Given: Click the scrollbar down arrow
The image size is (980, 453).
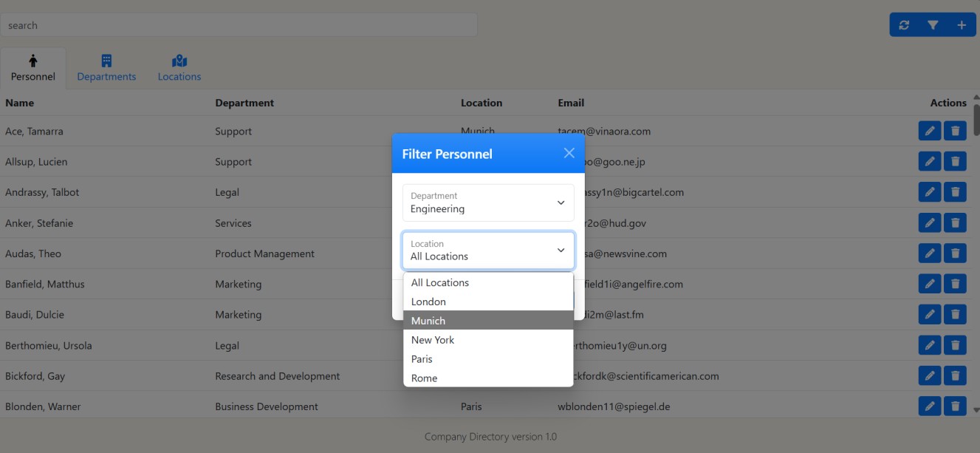Looking at the screenshot, I should tap(976, 409).
